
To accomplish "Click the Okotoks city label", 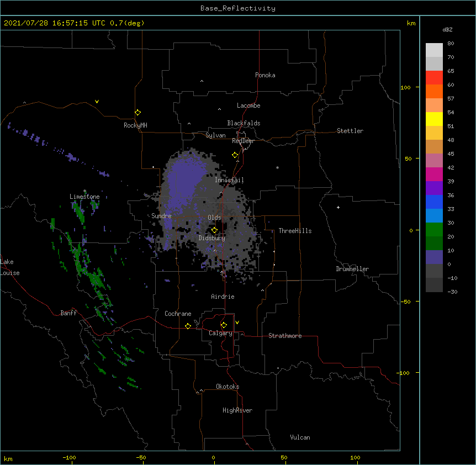I will tap(228, 387).
